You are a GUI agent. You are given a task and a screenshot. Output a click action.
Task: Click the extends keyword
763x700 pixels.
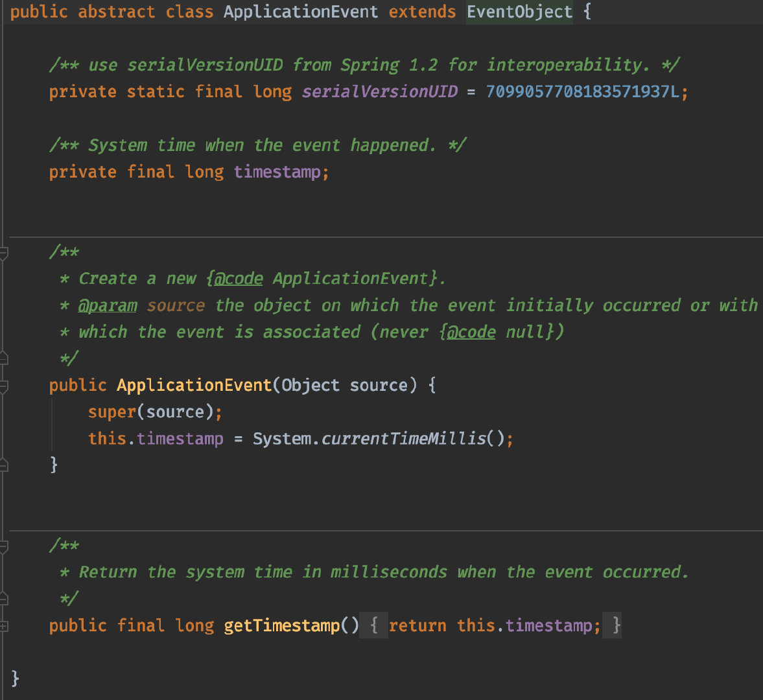422,12
